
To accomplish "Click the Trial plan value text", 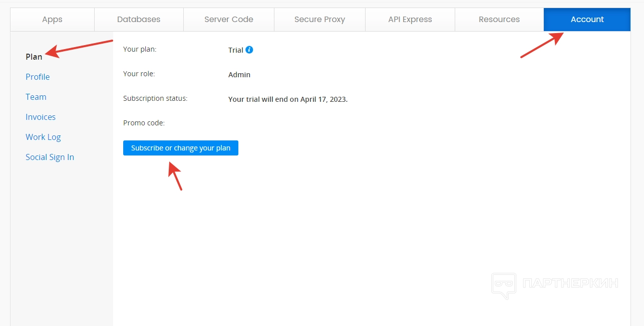I will click(x=235, y=50).
